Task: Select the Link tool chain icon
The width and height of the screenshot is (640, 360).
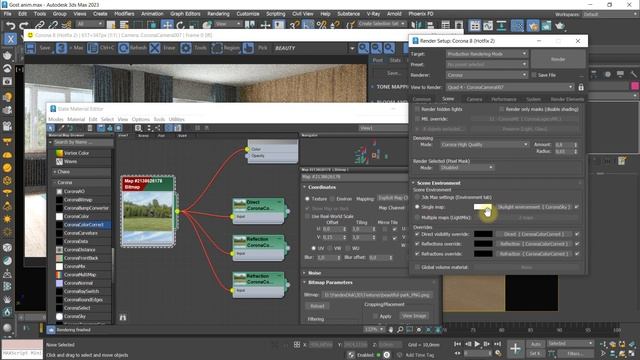Action: click(x=40, y=26)
